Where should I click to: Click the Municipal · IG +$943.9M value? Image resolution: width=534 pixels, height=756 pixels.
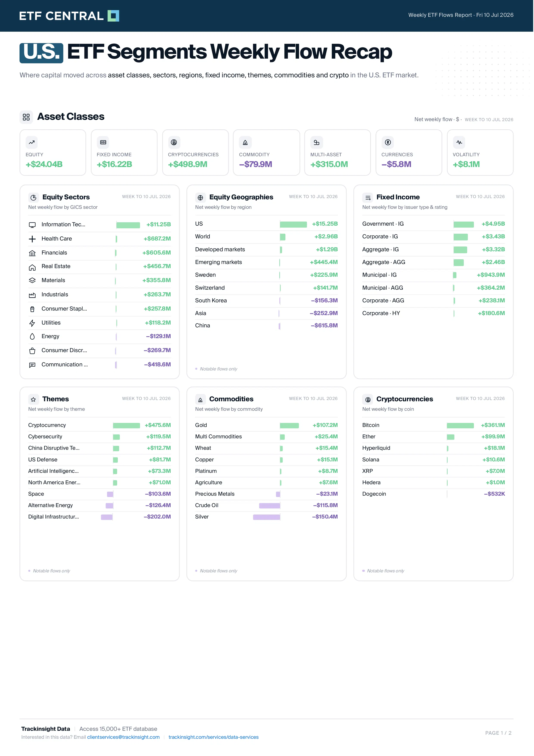490,275
